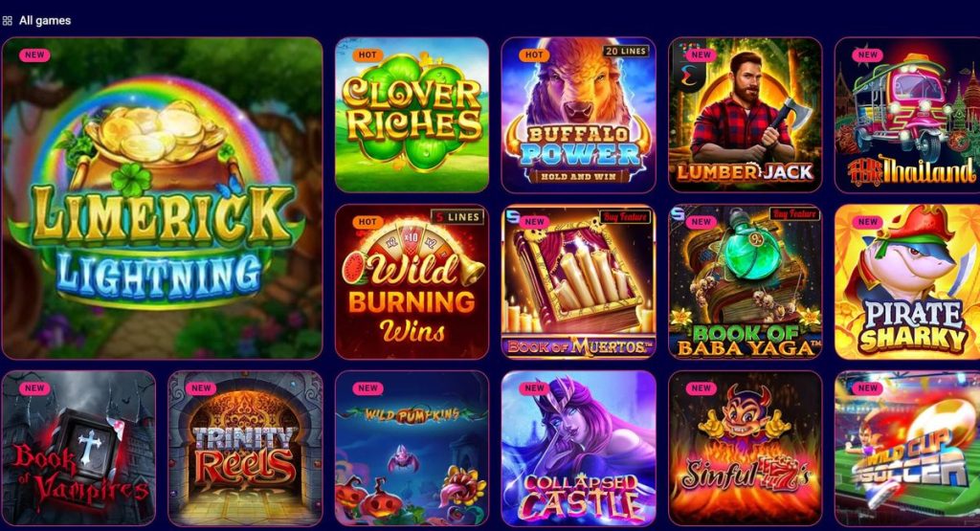Select the Pirate Sharky game
The image size is (980, 531).
pos(907,281)
